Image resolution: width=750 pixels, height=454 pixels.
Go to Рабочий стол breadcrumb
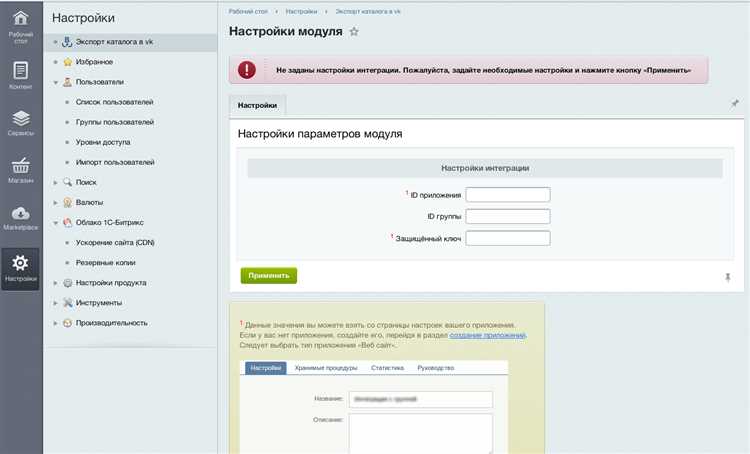pyautogui.click(x=248, y=11)
